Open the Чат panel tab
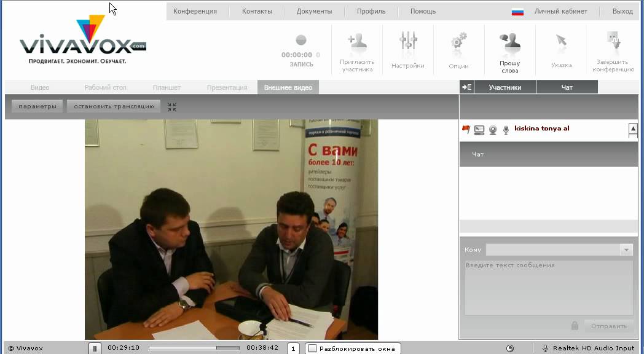Viewport: 644px width, 354px height. coord(567,87)
